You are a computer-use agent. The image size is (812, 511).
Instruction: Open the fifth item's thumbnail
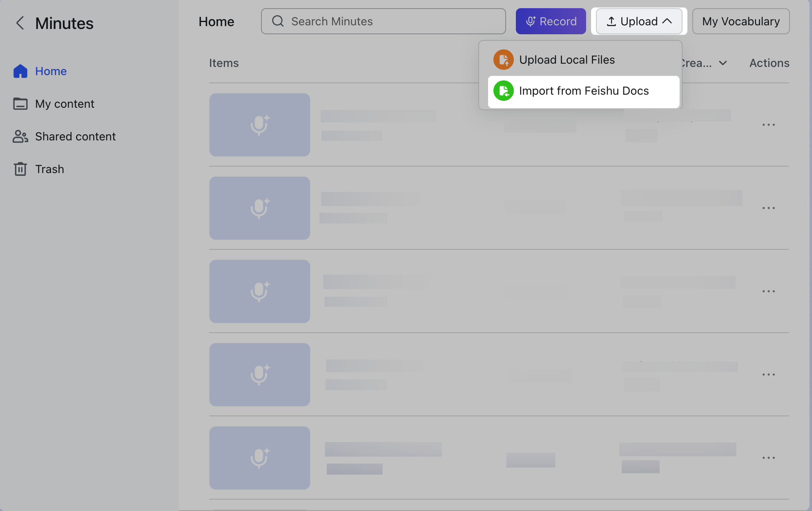[x=260, y=458]
